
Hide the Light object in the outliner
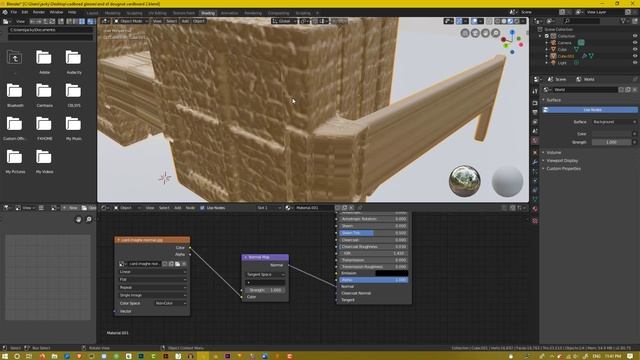point(635,63)
